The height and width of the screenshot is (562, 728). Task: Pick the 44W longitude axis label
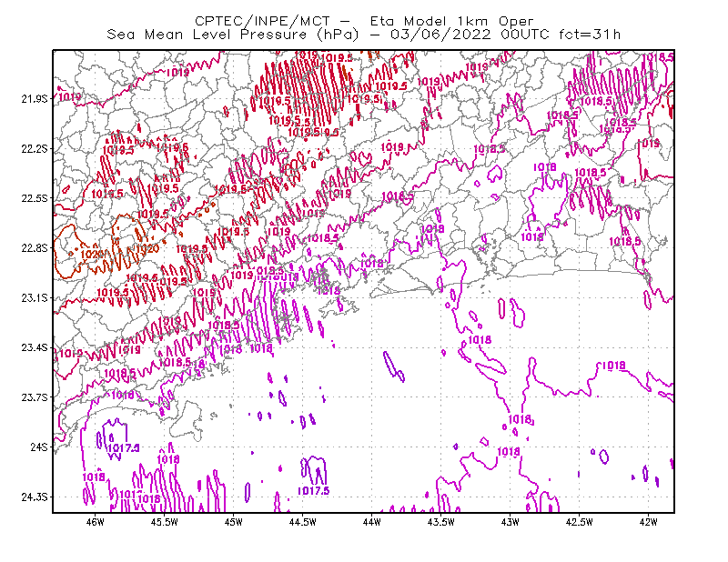click(x=372, y=522)
